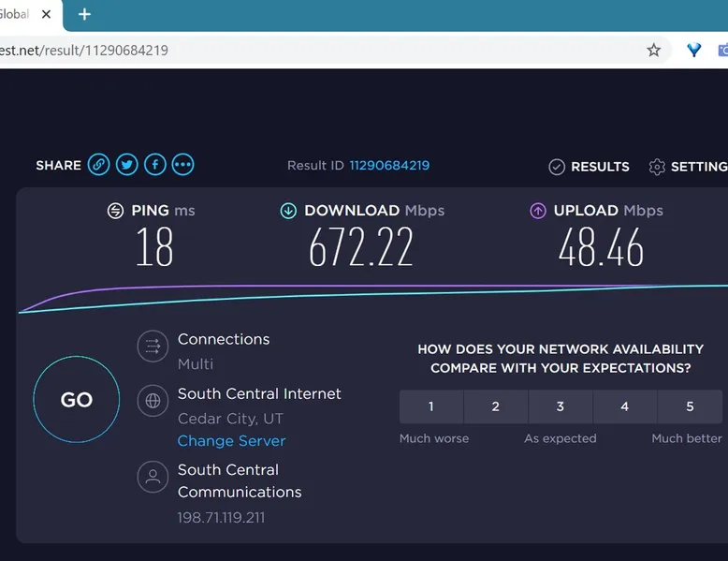Share result on Facebook icon
The width and height of the screenshot is (728, 561).
pyautogui.click(x=155, y=165)
